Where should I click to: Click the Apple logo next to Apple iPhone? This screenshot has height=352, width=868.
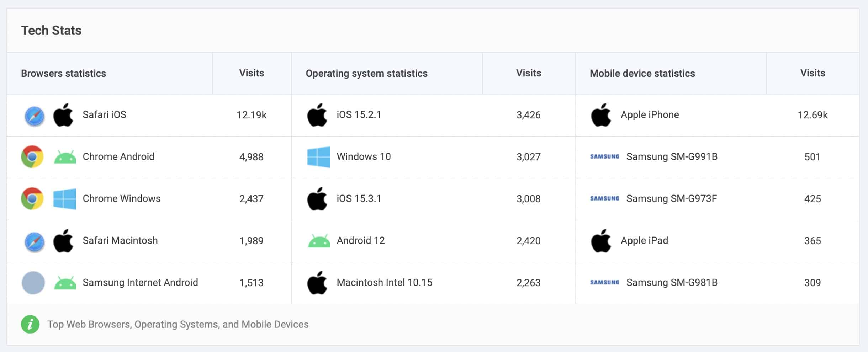coord(601,115)
